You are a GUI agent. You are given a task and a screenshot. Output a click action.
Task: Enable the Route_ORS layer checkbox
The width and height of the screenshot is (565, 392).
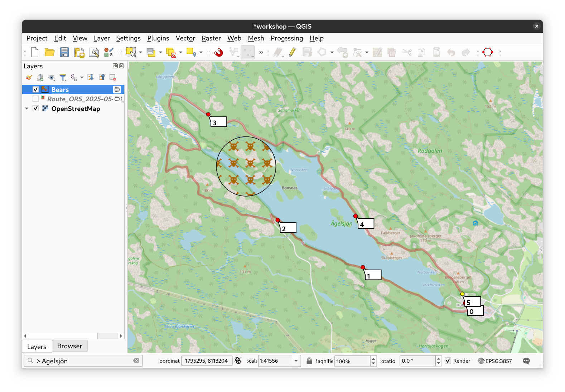(36, 99)
